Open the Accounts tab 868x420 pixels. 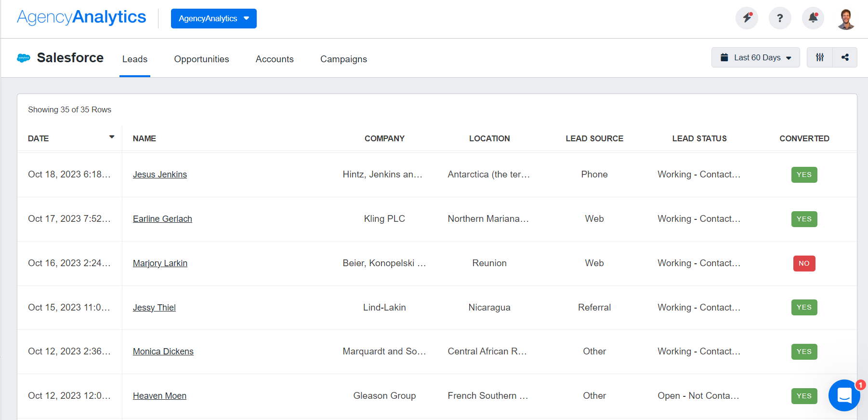pyautogui.click(x=275, y=59)
